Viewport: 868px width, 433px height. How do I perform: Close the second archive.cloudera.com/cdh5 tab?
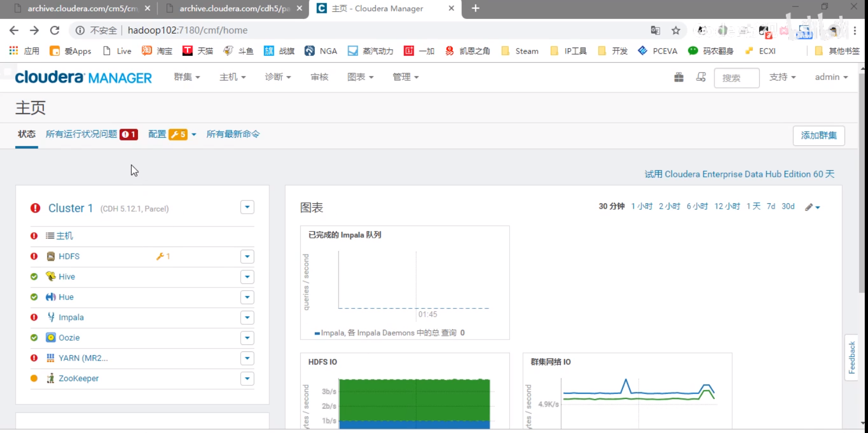(x=300, y=9)
